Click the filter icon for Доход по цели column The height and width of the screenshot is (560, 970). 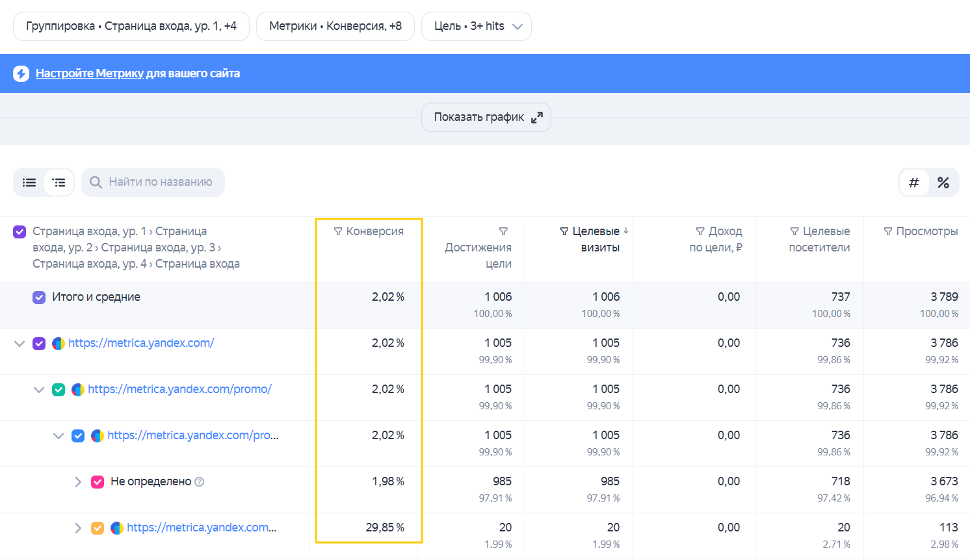(700, 232)
